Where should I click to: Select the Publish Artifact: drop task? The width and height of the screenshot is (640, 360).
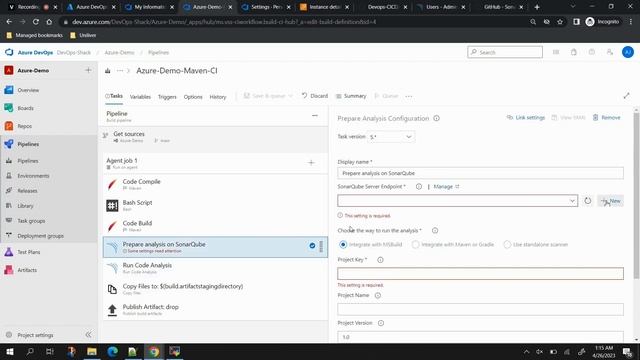(215, 310)
